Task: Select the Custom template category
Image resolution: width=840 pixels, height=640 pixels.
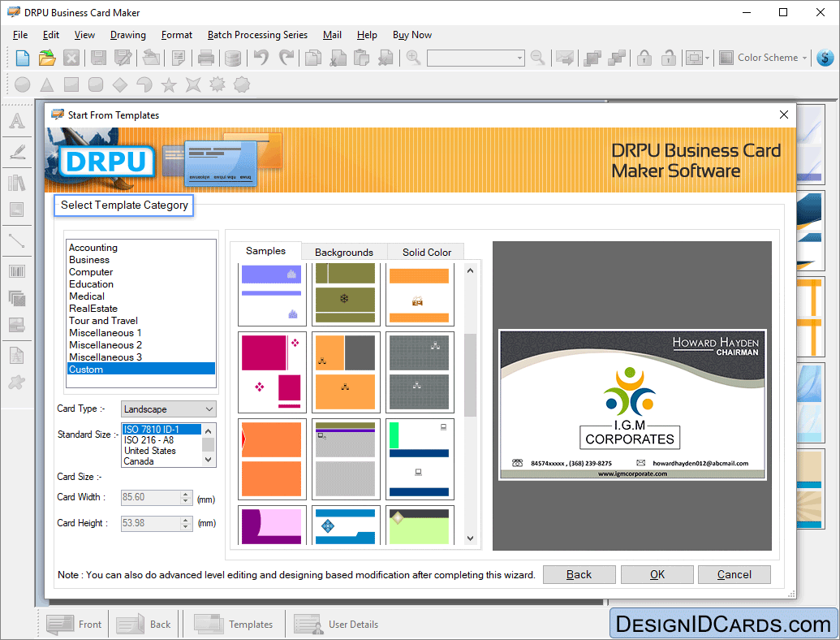Action: click(x=141, y=370)
